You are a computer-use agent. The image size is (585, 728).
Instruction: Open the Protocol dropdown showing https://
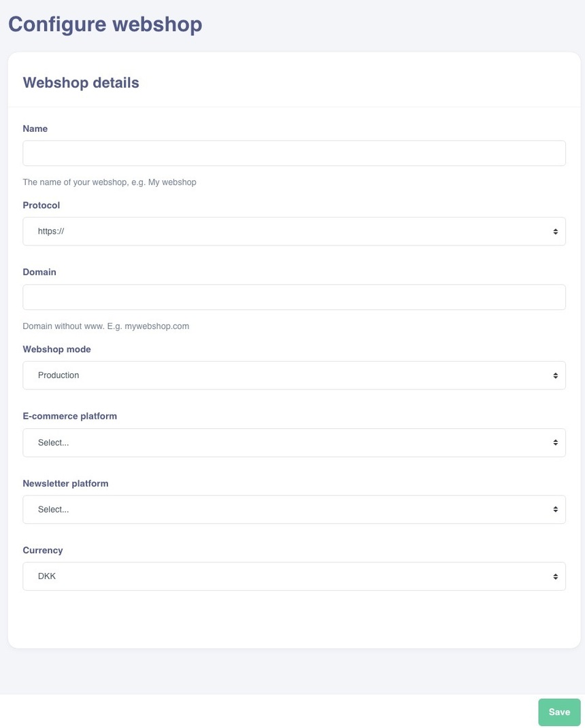click(294, 232)
